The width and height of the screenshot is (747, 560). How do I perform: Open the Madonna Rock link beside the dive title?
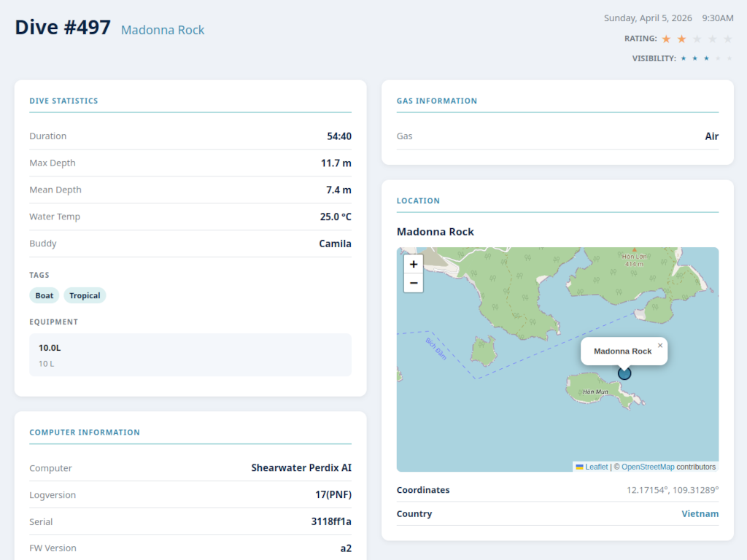coord(163,30)
